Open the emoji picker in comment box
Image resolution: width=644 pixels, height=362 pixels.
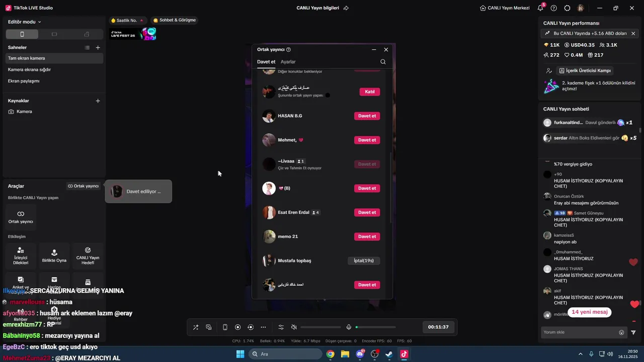pyautogui.click(x=621, y=332)
